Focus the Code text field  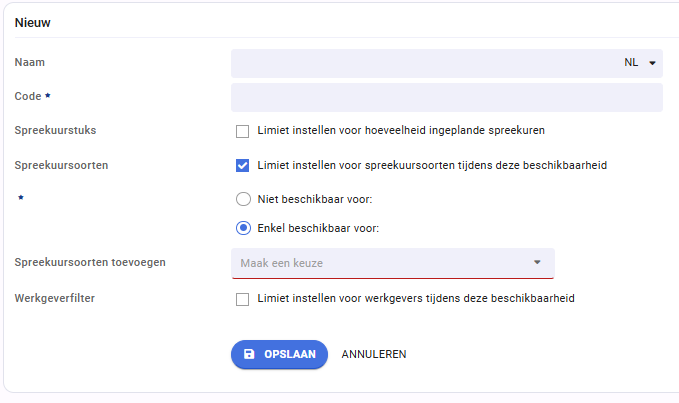pyautogui.click(x=447, y=97)
